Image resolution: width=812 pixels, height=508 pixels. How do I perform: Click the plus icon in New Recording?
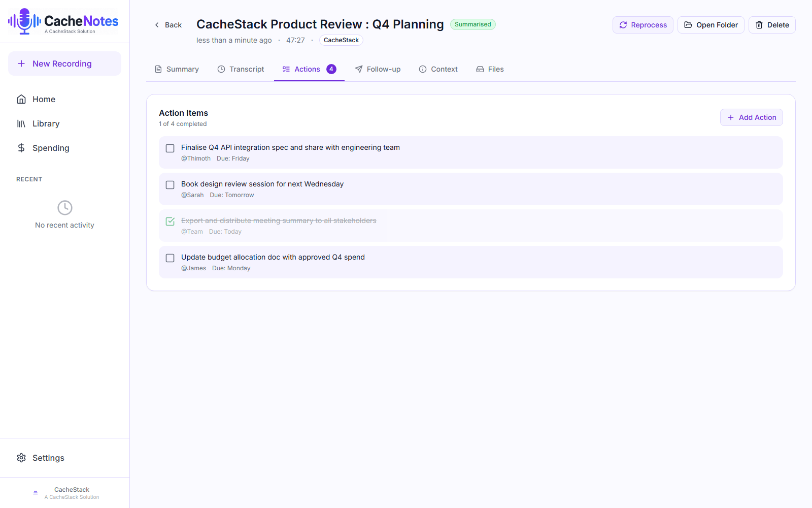click(x=21, y=63)
